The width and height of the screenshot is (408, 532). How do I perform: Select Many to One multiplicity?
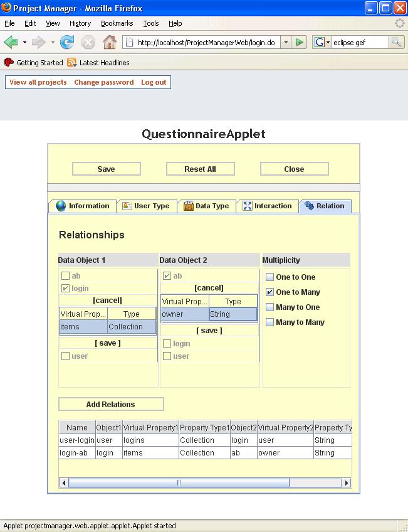[x=269, y=307]
